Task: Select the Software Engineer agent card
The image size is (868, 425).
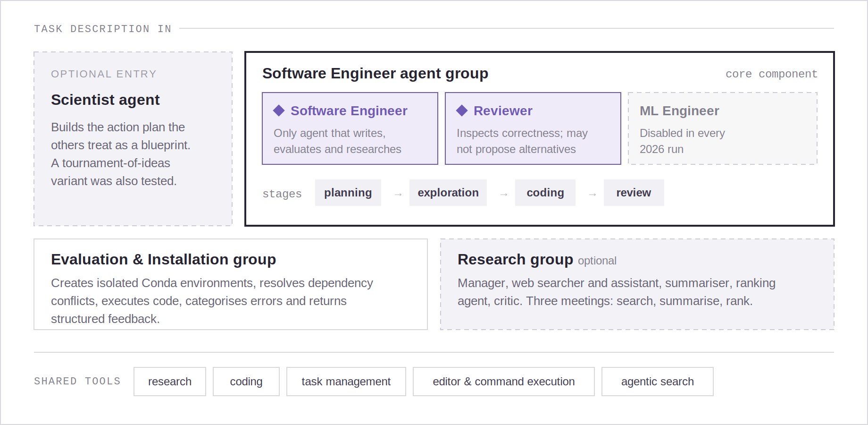Action: click(350, 128)
